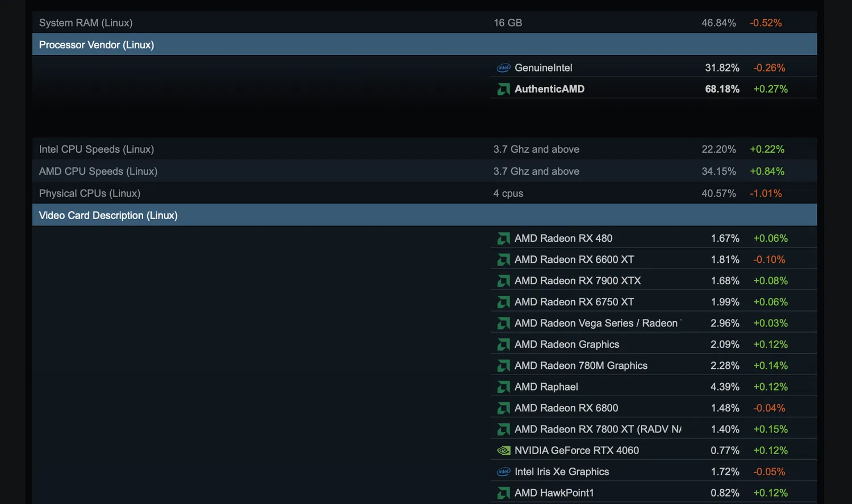This screenshot has width=852, height=504.
Task: Expand the AMD CPU Speeds (Linux) row
Action: pos(425,171)
